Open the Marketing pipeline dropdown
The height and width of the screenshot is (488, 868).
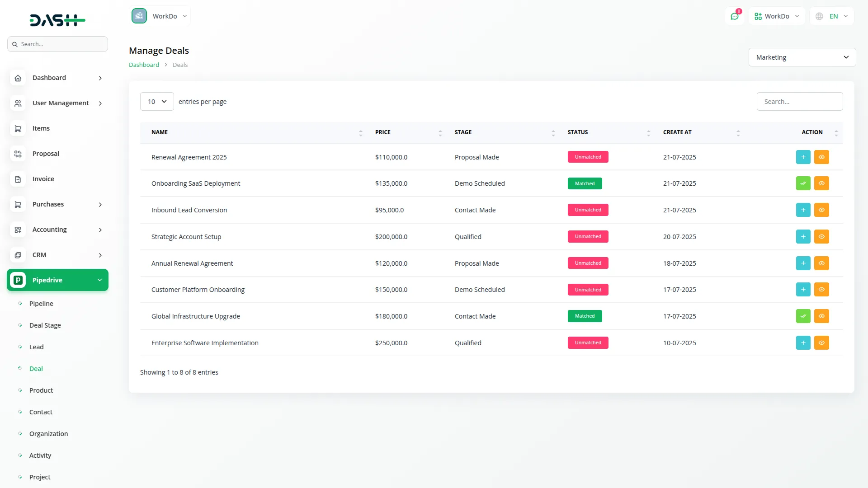click(x=802, y=57)
